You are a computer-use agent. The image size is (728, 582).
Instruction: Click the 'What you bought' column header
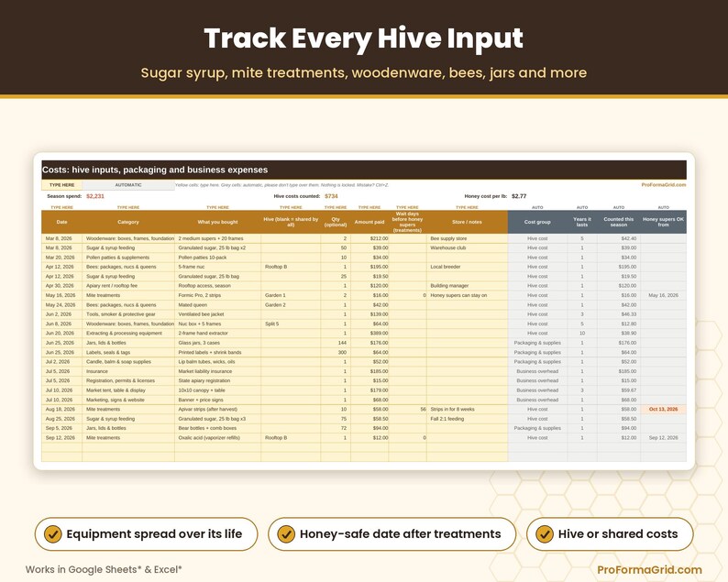(217, 222)
